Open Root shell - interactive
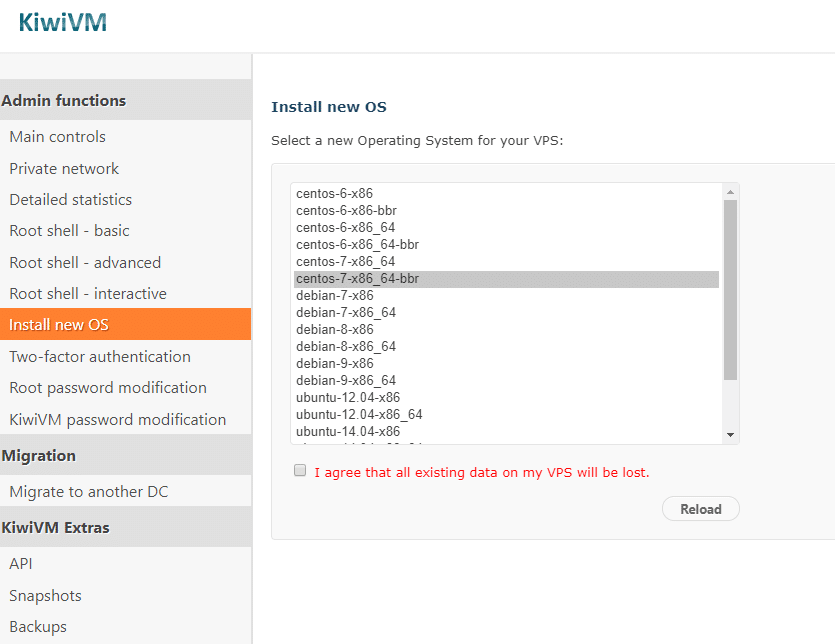 pos(88,294)
